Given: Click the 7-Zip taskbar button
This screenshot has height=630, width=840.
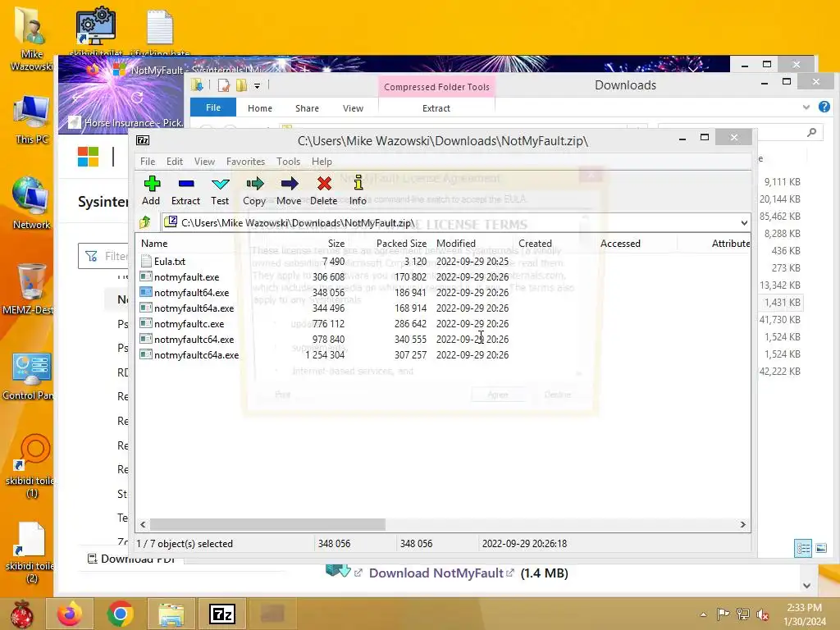Looking at the screenshot, I should [222, 614].
